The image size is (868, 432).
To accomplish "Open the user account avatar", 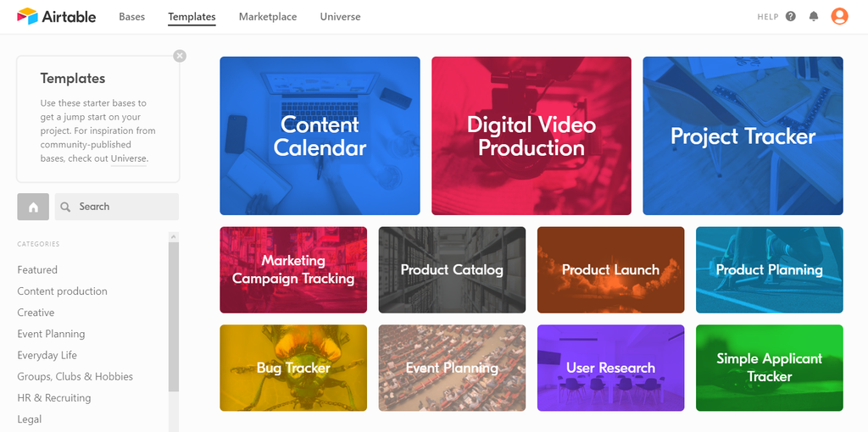I will 839,16.
